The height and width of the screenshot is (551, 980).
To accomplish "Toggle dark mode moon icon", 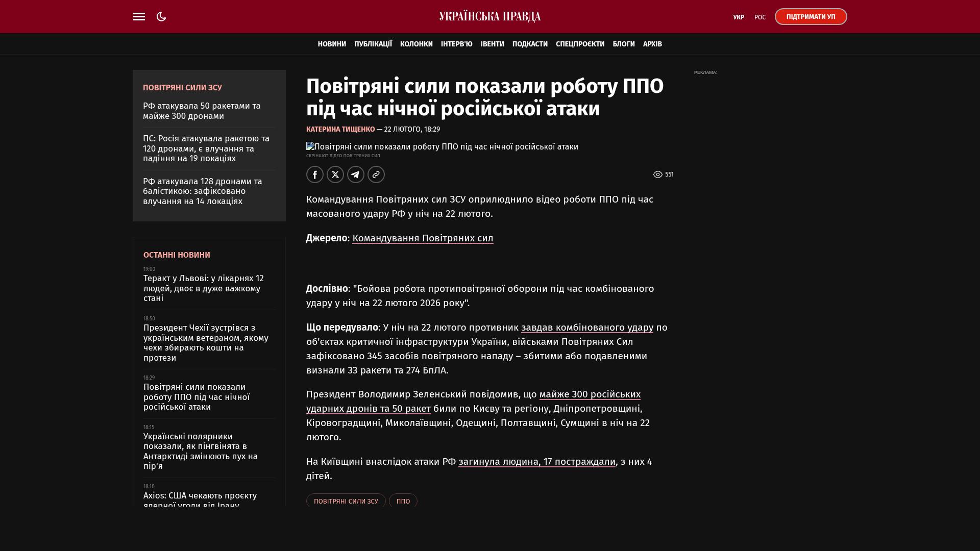I will coord(161,17).
